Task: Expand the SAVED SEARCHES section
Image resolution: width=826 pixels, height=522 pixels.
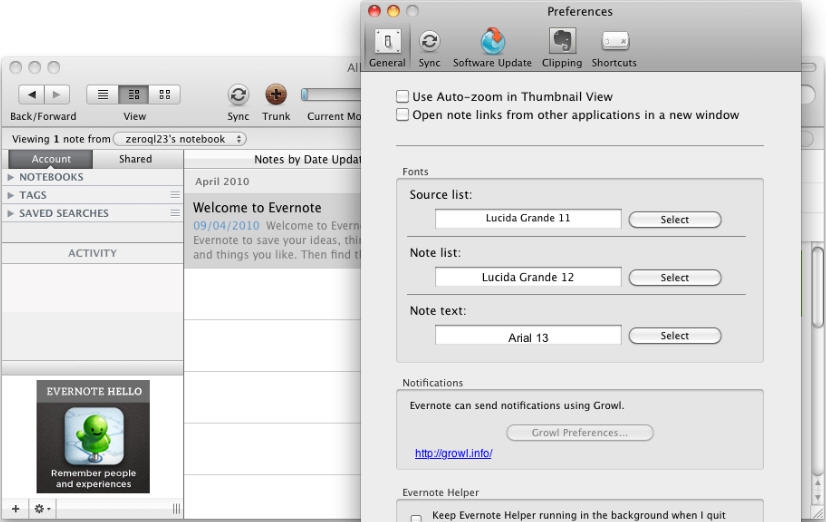Action: click(x=11, y=213)
